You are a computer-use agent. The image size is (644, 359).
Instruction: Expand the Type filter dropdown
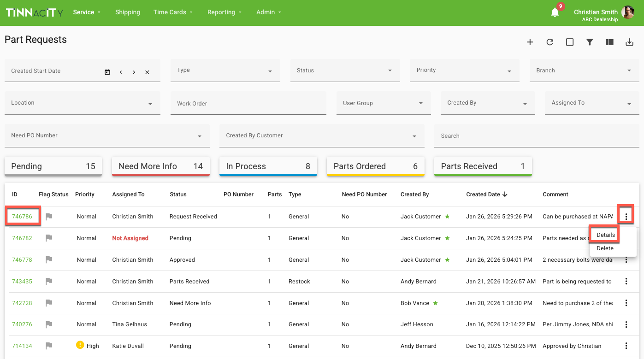tap(225, 71)
